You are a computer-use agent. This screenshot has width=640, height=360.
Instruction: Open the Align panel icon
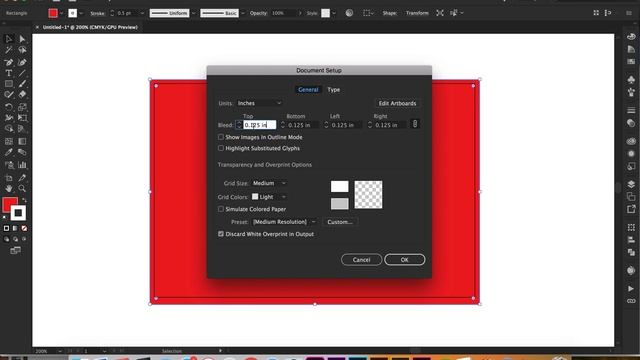tap(631, 240)
